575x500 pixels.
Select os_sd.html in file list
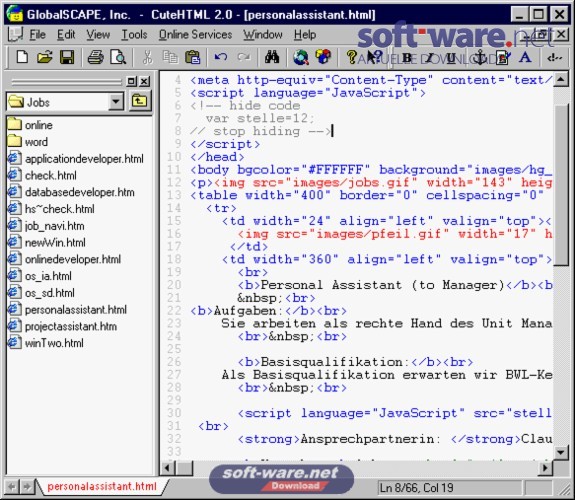(x=41, y=293)
